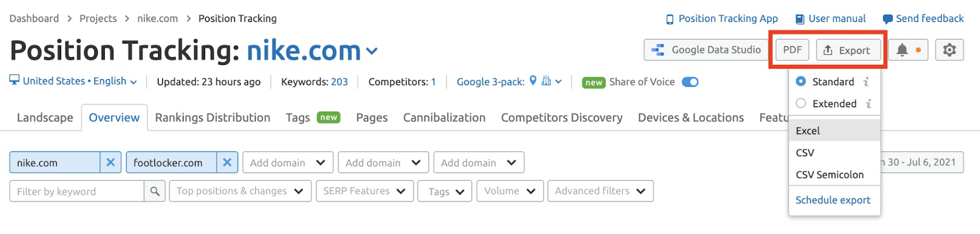Click the Filter by keyword field

coord(77,191)
